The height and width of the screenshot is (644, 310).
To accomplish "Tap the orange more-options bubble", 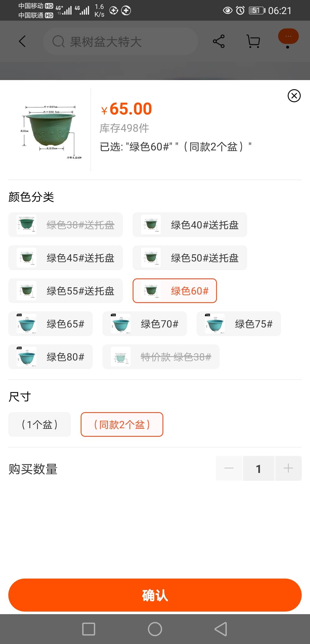I will pos(288,37).
